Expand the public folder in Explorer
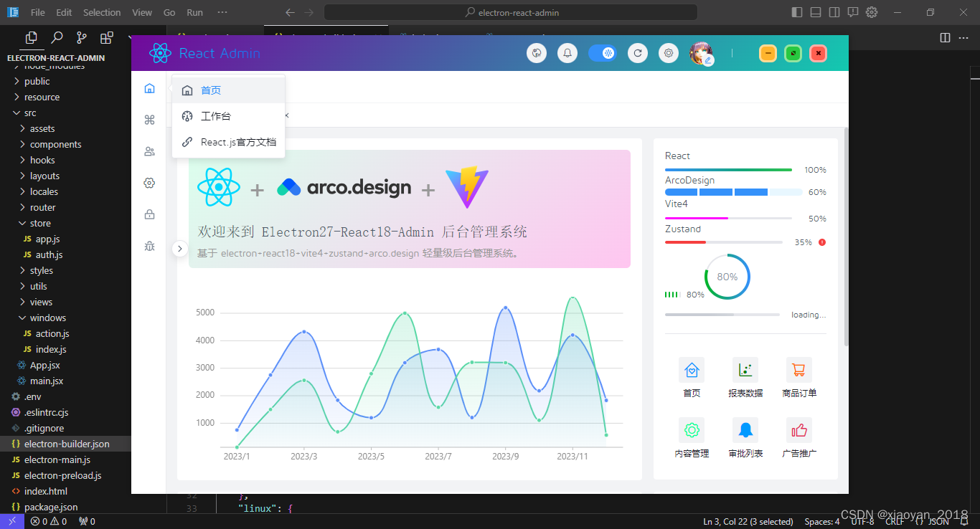 coord(65,81)
